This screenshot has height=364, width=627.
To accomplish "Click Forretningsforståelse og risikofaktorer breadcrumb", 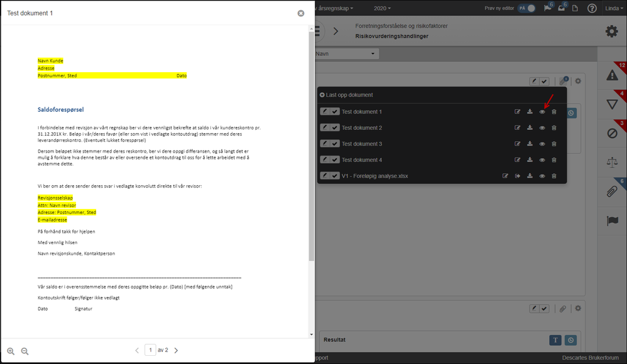I will point(401,26).
